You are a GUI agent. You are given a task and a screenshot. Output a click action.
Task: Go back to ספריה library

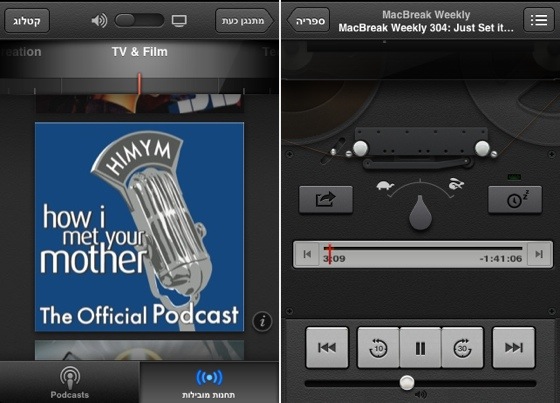coord(309,21)
